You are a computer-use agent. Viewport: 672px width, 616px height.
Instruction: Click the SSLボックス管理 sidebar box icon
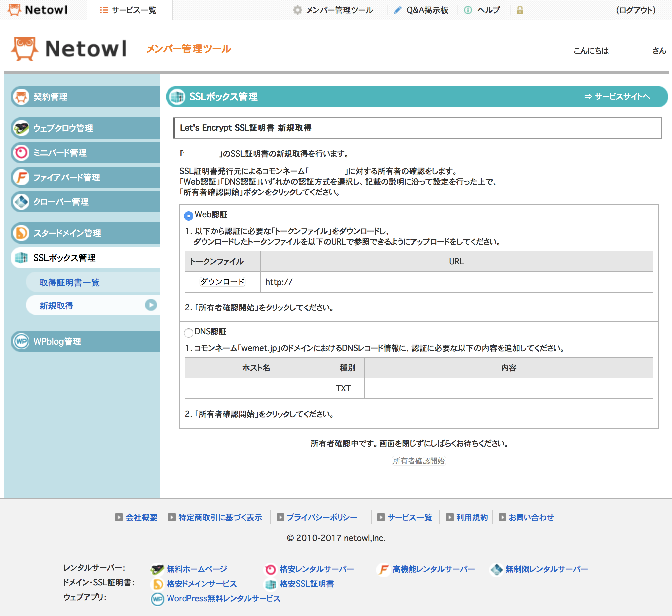(x=22, y=258)
